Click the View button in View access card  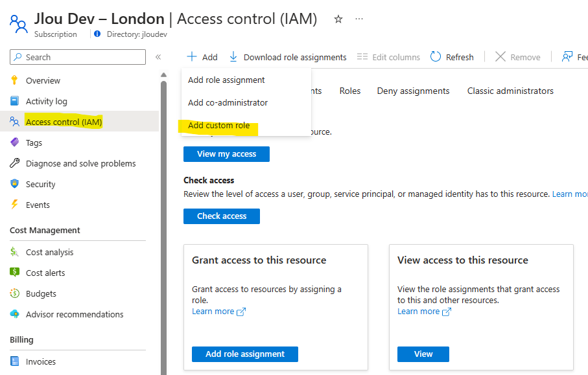[x=423, y=354]
